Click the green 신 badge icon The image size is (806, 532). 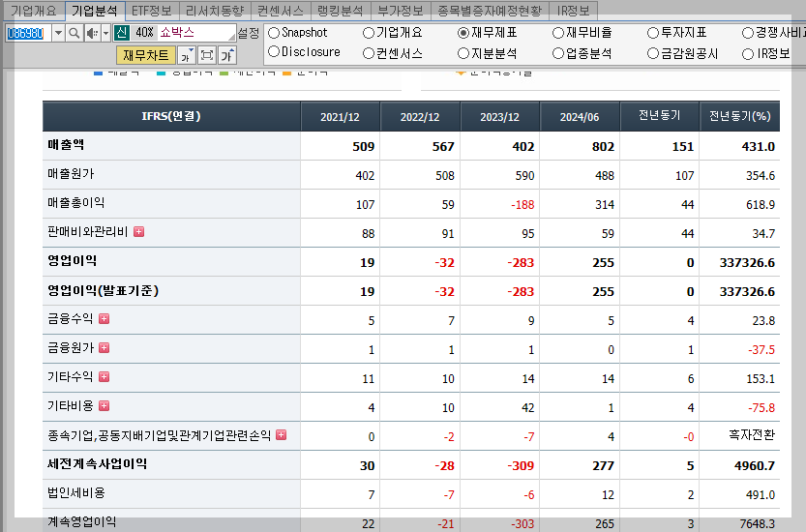tap(121, 33)
